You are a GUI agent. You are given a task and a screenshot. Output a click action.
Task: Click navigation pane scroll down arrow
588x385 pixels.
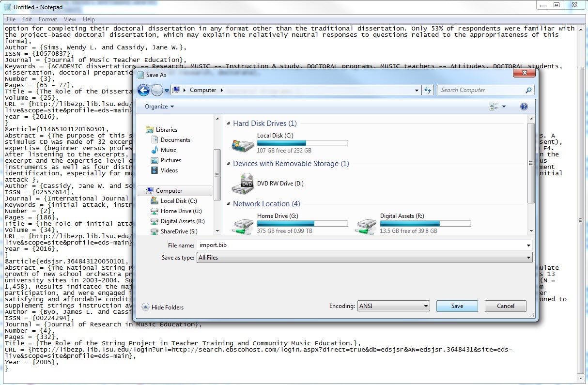tap(217, 231)
